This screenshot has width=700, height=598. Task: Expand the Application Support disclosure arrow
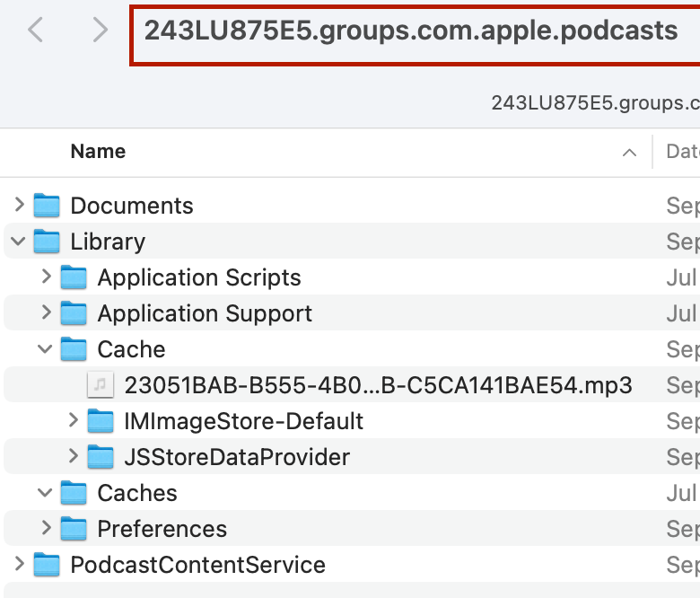click(46, 312)
